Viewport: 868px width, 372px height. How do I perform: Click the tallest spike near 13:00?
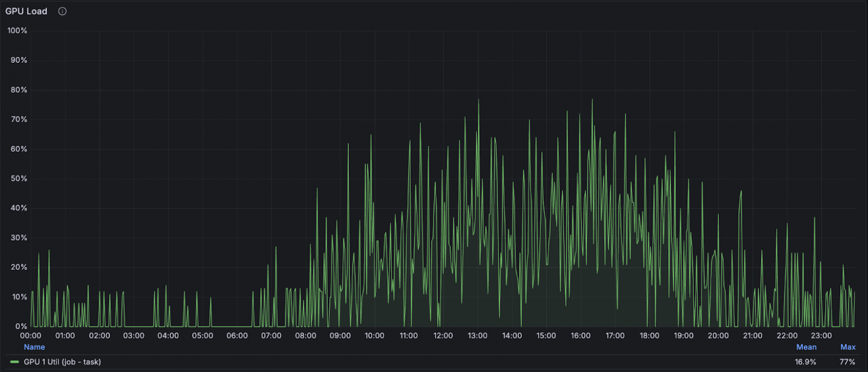coord(479,101)
